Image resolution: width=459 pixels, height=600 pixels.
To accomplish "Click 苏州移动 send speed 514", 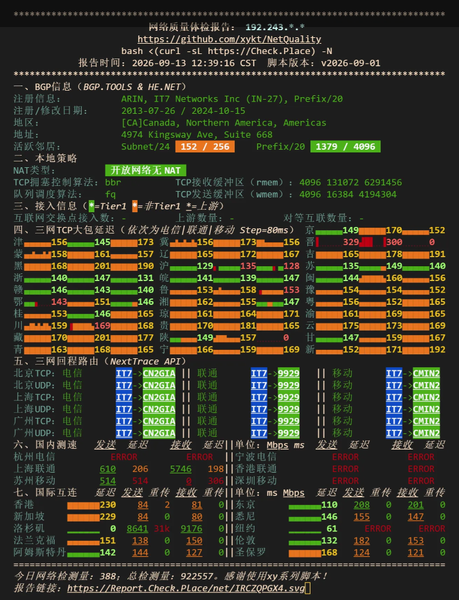I will (108, 481).
